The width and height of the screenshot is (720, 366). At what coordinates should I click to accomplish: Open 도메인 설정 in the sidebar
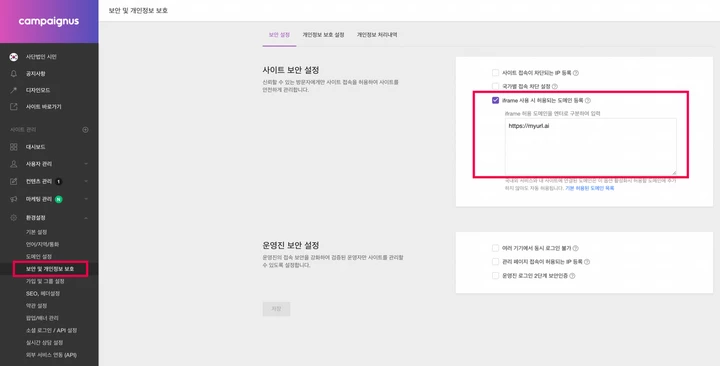39,257
